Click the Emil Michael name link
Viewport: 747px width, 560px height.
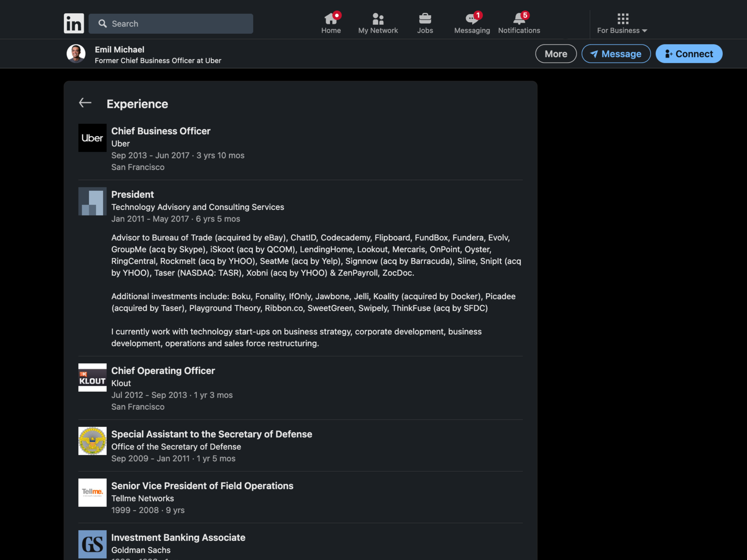click(119, 49)
